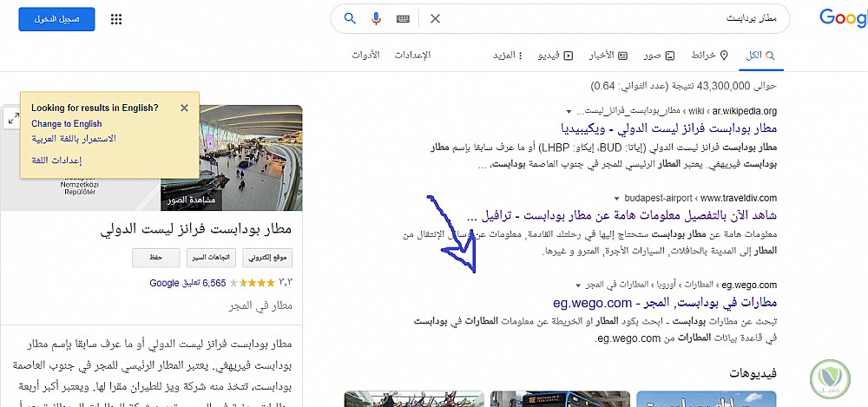Expand the dropdown arrow beside ar.wikipedia.org

pos(569,111)
